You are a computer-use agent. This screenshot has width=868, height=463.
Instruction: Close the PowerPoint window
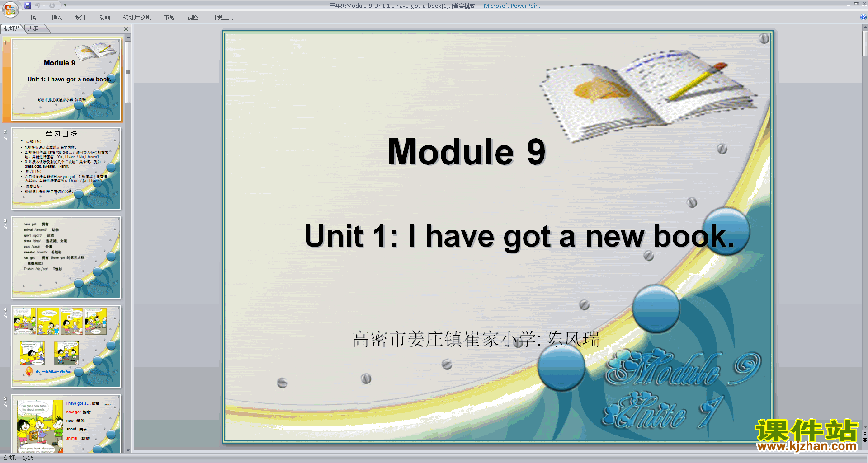pos(864,4)
